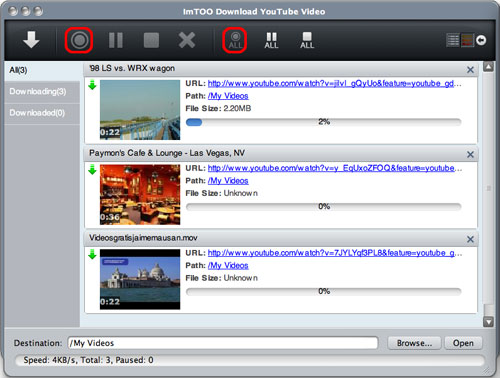Start all downloads
This screenshot has width=500, height=378.
click(235, 40)
